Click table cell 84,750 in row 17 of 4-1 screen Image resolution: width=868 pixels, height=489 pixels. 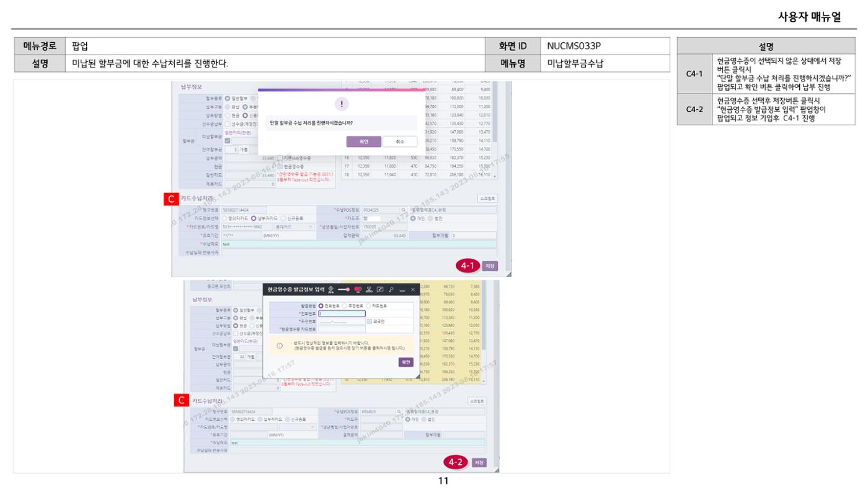coord(430,166)
